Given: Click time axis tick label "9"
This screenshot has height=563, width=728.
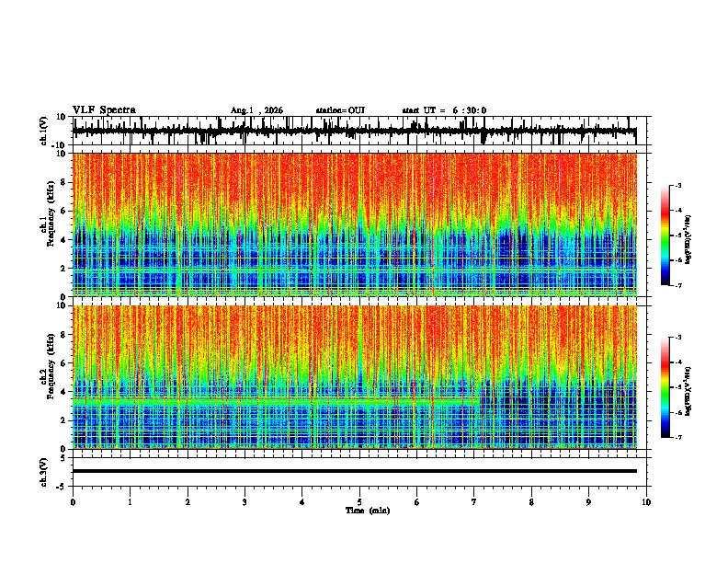Looking at the screenshot, I should coord(588,502).
